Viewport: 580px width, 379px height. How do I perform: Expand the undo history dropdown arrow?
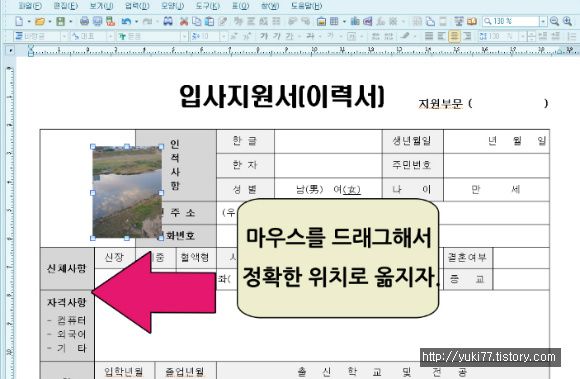tap(136, 21)
